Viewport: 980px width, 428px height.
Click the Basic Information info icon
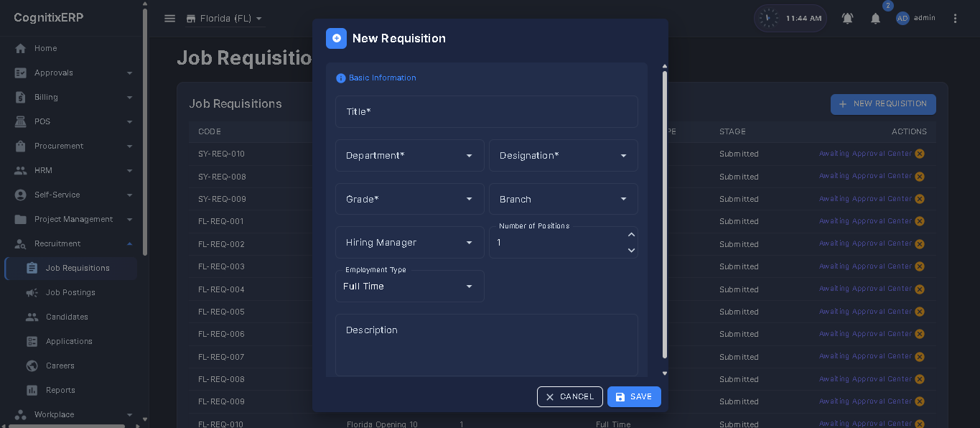(341, 78)
